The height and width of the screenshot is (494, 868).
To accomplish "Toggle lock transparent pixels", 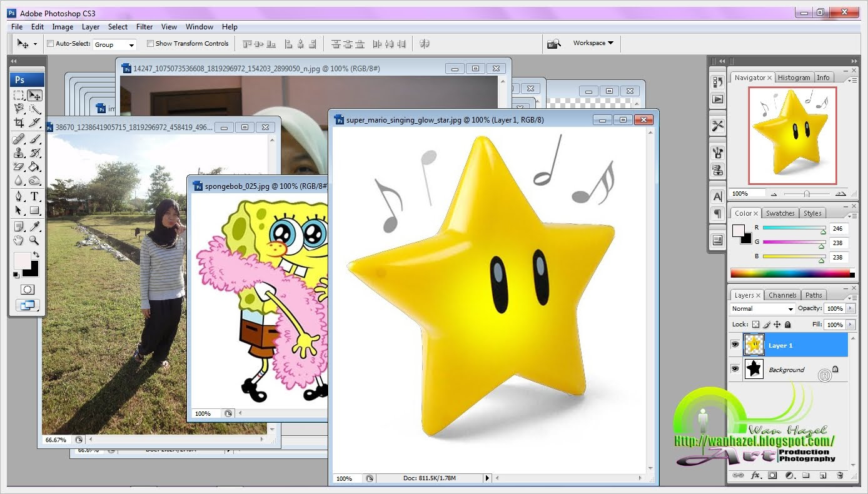I will (x=755, y=325).
